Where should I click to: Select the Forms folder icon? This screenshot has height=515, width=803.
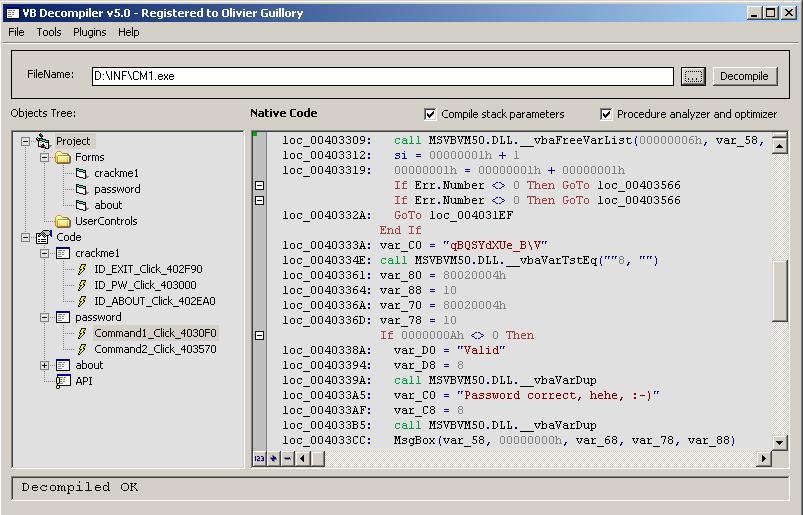pos(63,157)
